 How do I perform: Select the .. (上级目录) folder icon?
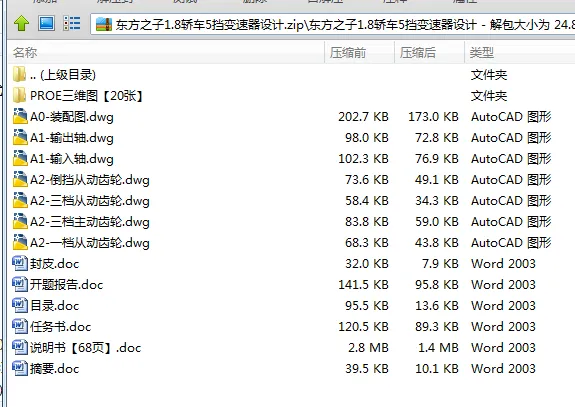(19, 74)
